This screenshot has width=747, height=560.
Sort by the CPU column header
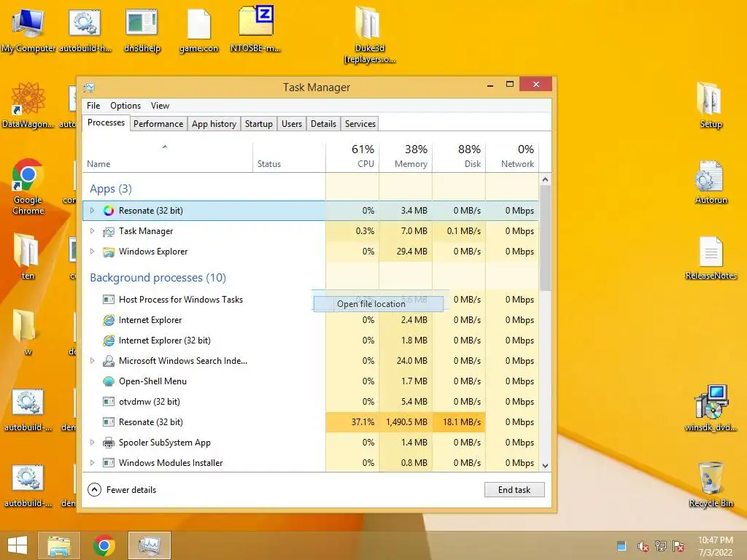pyautogui.click(x=352, y=157)
